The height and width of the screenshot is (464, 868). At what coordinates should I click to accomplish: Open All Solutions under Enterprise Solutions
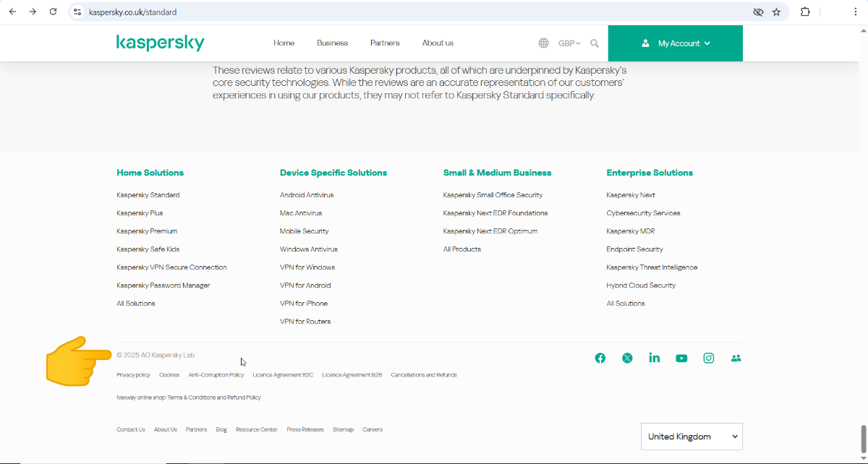tap(626, 304)
